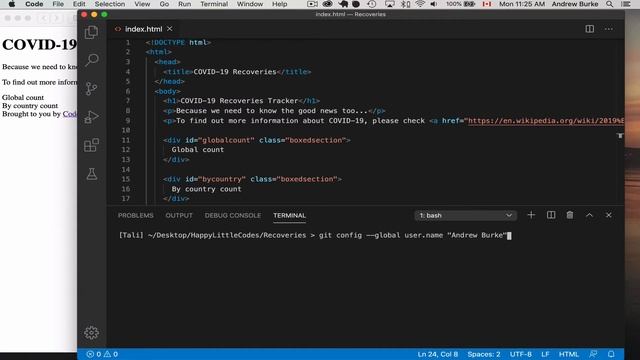Open the Code application menu
Image resolution: width=640 pixels, height=360 pixels.
tap(34, 4)
